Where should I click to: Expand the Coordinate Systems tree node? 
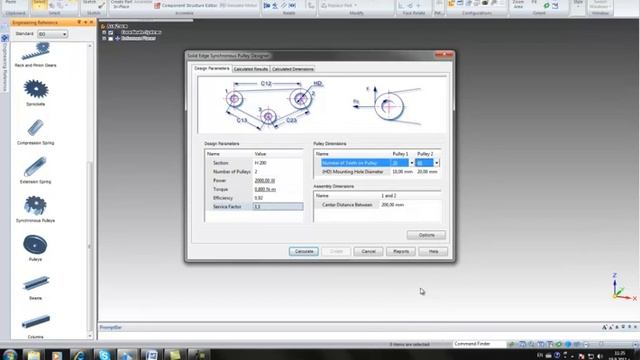(104, 32)
